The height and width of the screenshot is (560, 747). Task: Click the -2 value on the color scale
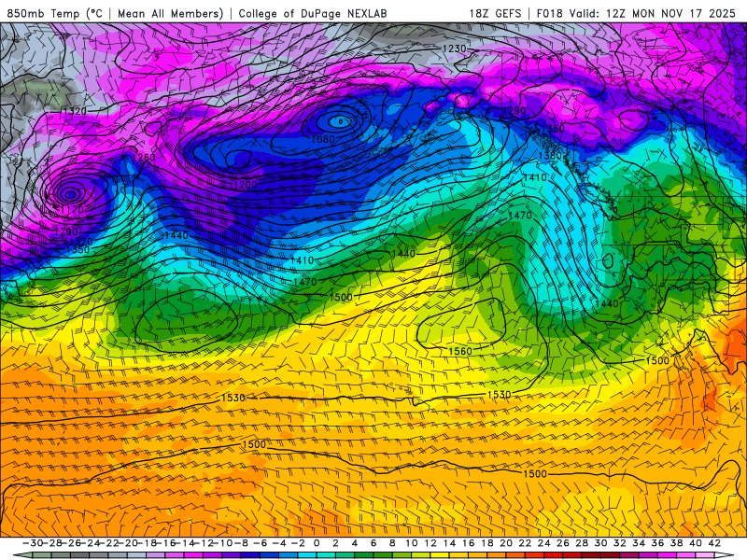(298, 543)
